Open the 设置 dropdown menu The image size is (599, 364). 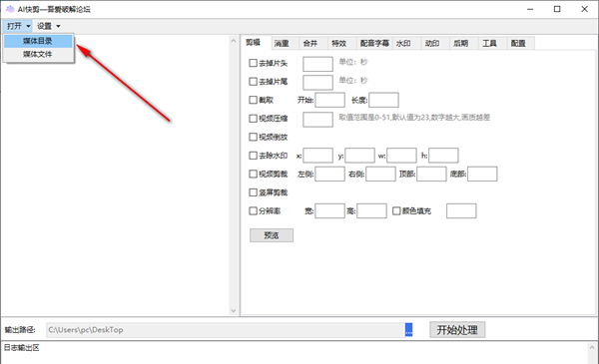click(48, 26)
